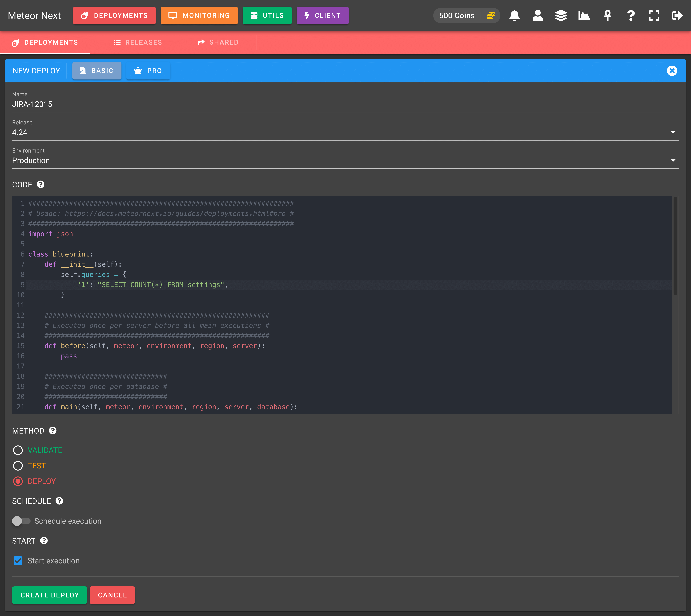The height and width of the screenshot is (616, 691).
Task: Show help for the CODE section
Action: (41, 184)
